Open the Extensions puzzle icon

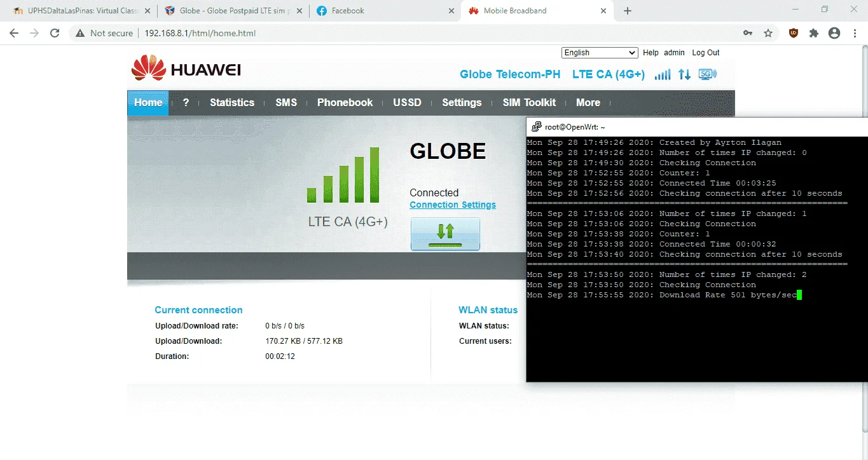pyautogui.click(x=813, y=33)
